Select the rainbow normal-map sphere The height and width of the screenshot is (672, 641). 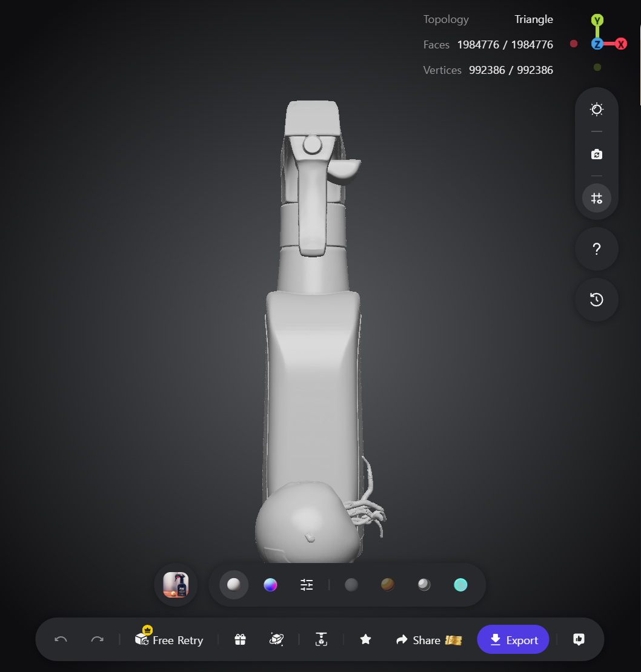pyautogui.click(x=270, y=585)
